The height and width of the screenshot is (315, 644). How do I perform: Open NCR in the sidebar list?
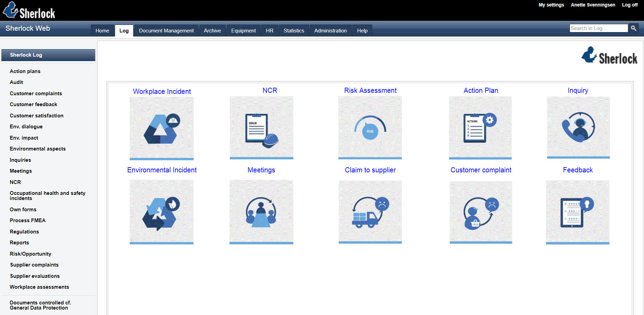click(15, 182)
